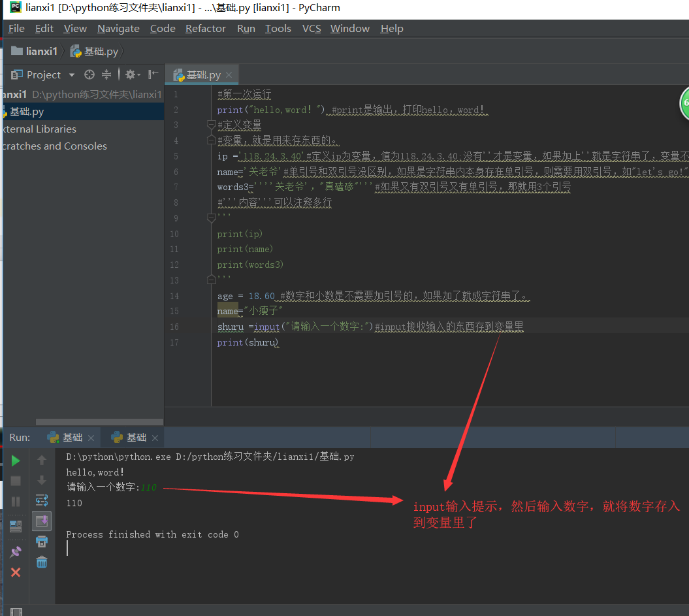Image resolution: width=689 pixels, height=616 pixels.
Task: Click the Stop process square icon
Action: coord(16,481)
